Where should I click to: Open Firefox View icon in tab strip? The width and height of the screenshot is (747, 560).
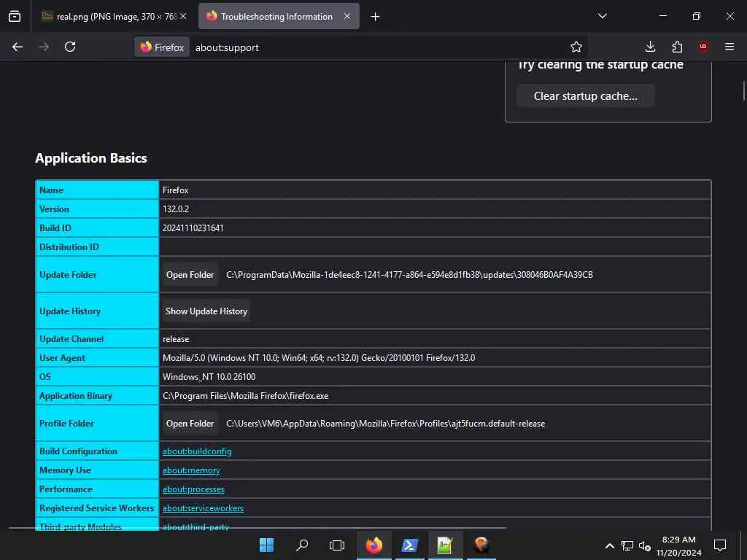[x=15, y=17]
